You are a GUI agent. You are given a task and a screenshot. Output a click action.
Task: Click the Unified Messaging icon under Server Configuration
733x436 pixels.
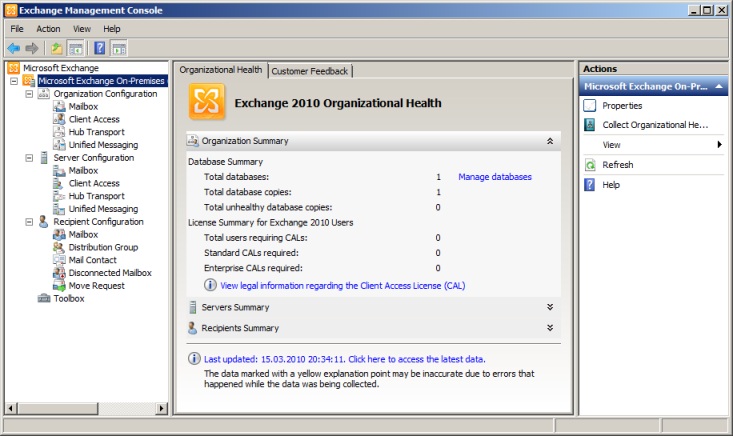(59, 209)
